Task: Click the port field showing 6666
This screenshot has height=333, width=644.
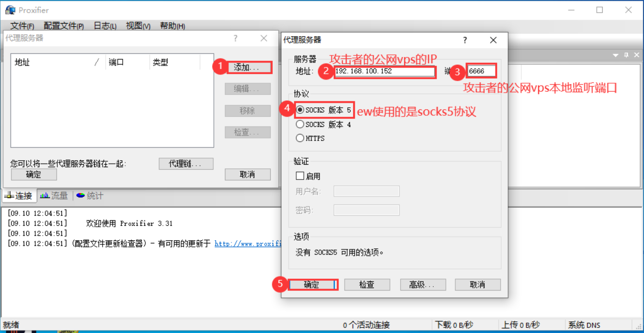Action: [x=481, y=71]
